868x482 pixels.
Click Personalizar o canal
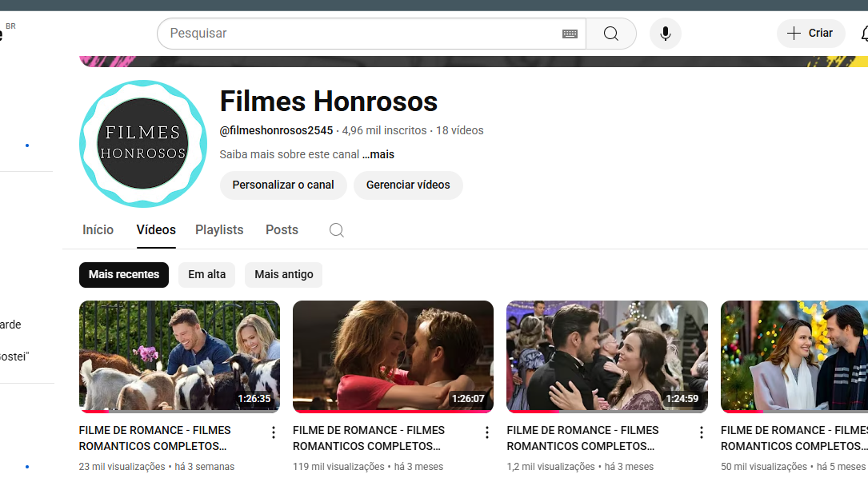pos(283,185)
